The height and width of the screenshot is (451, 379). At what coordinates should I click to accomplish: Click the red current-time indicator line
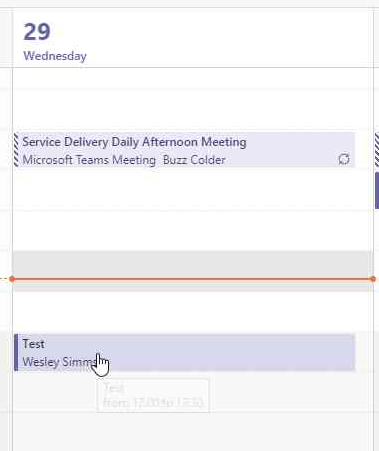192,279
